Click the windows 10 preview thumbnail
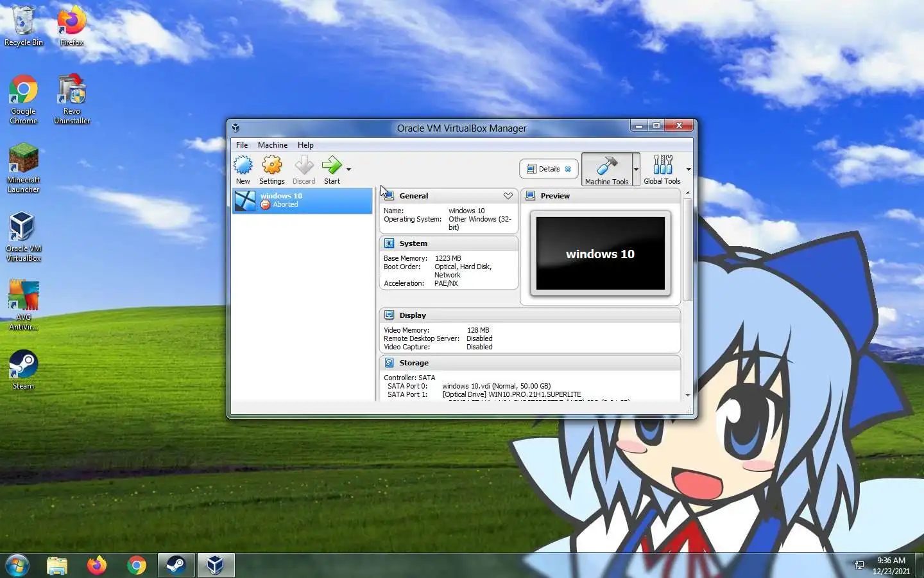This screenshot has height=578, width=924. pyautogui.click(x=600, y=254)
